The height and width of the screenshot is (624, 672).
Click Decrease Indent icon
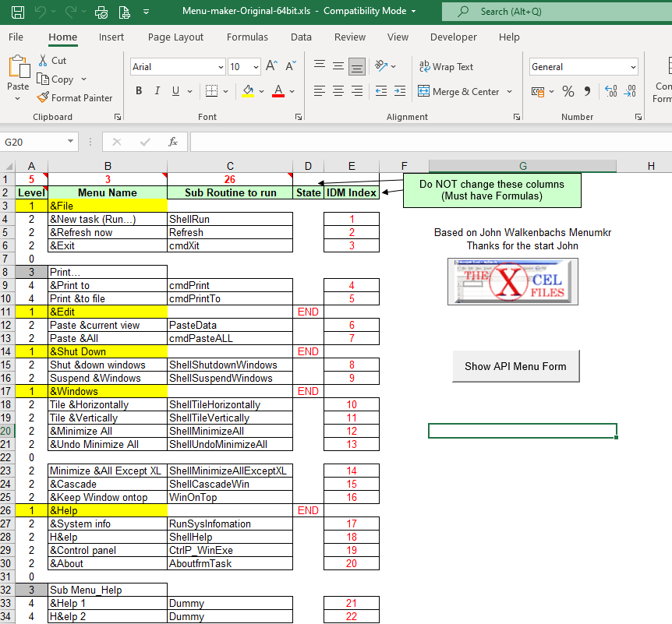(x=381, y=91)
